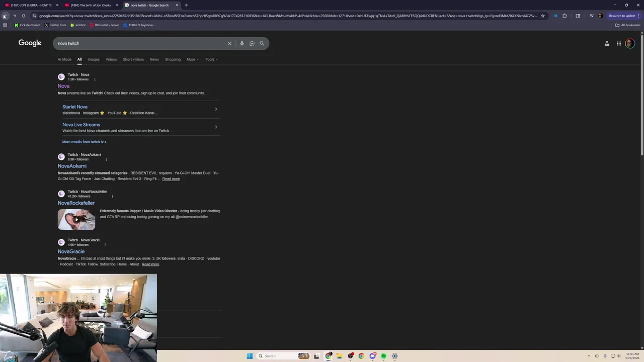644x362 pixels.
Task: Open the Chrome profile avatar in toolbar
Action: [600, 16]
